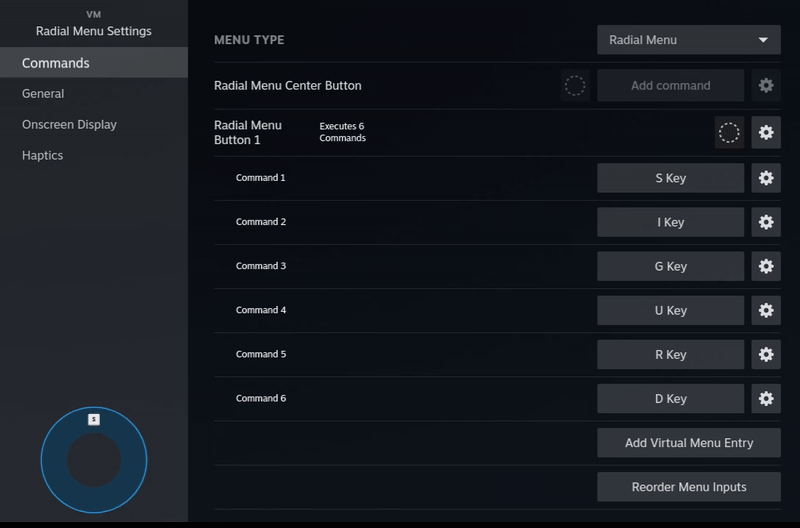Open gear settings for Radial Menu Center Button

point(766,86)
